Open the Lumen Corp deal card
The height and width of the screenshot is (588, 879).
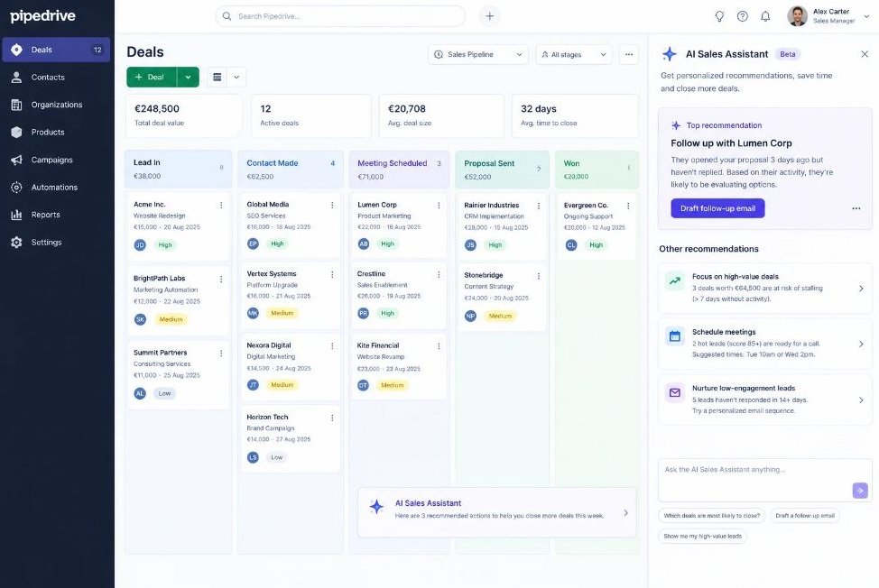[x=399, y=225]
